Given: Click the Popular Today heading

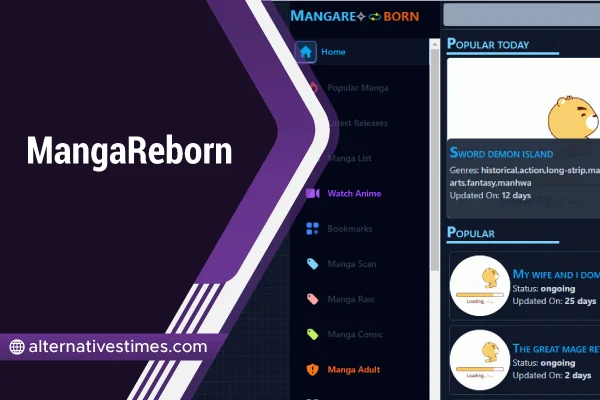Looking at the screenshot, I should click(x=488, y=44).
